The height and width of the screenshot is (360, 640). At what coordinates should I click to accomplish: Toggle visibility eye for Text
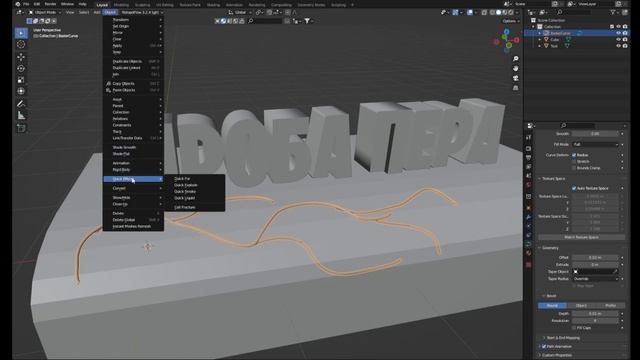[x=618, y=46]
